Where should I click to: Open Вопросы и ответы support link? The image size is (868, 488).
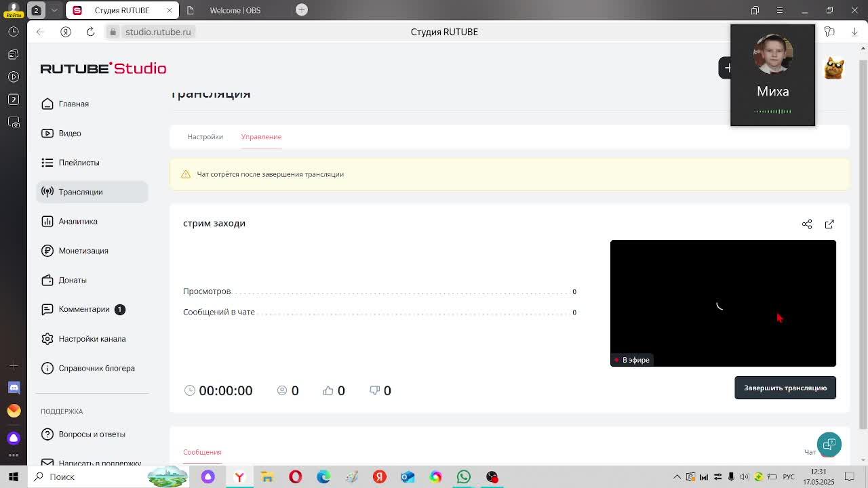pos(92,434)
